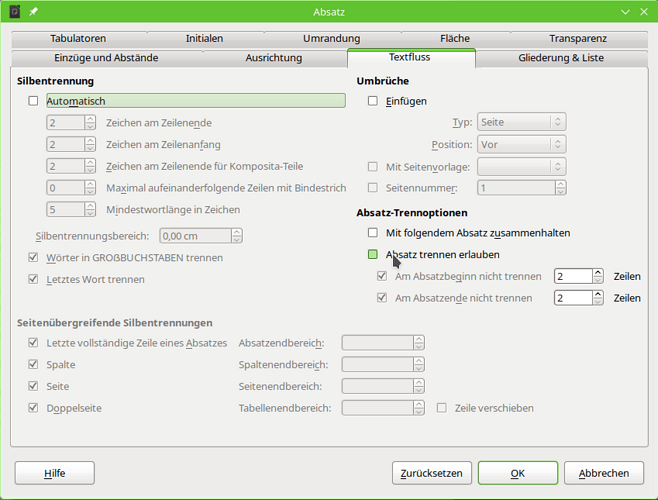Decrease the 'Am Absatzende nicht trennen' line count

point(598,302)
